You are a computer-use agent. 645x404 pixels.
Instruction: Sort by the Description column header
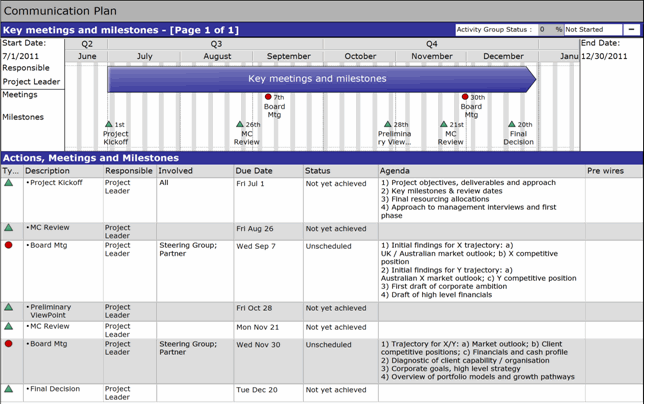click(x=63, y=171)
